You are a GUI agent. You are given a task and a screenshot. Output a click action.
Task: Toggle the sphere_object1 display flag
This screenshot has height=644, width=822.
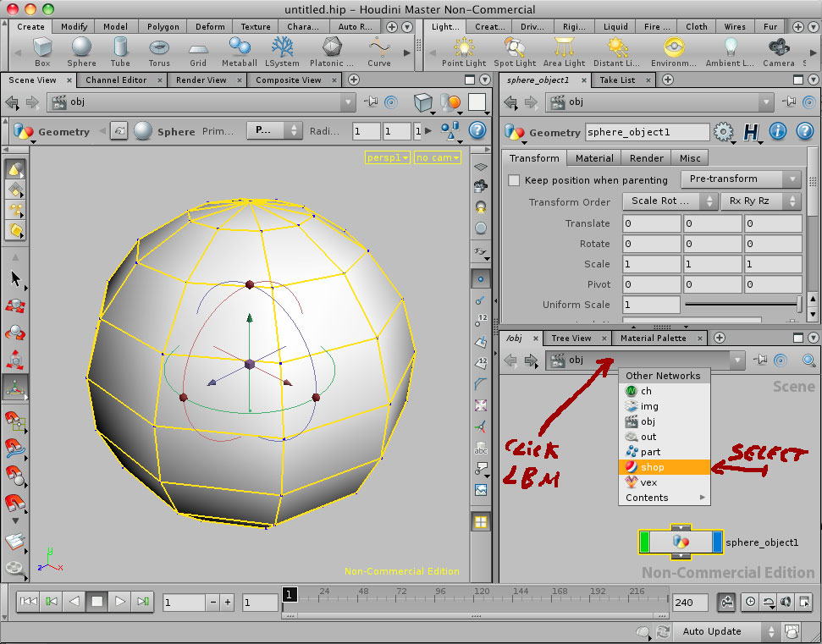point(717,542)
